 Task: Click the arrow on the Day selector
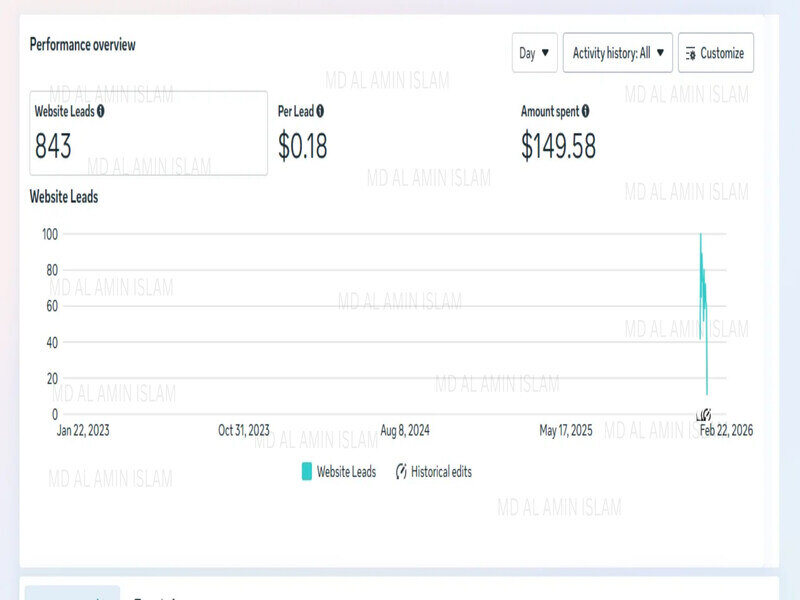click(545, 53)
